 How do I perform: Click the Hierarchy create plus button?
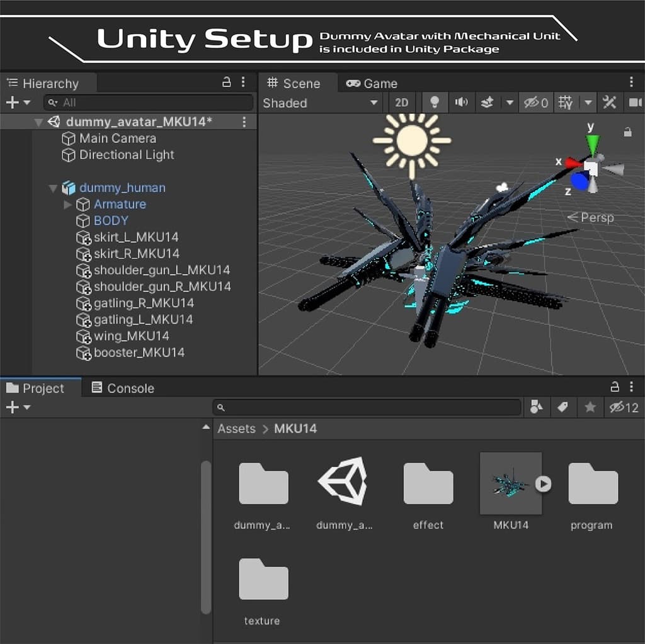[x=13, y=103]
